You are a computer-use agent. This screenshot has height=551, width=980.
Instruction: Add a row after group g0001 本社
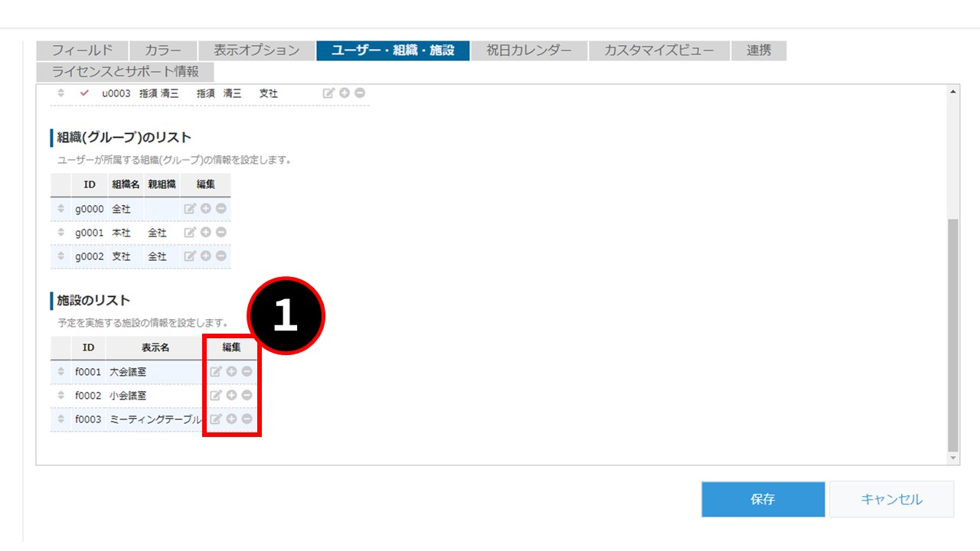pyautogui.click(x=205, y=232)
